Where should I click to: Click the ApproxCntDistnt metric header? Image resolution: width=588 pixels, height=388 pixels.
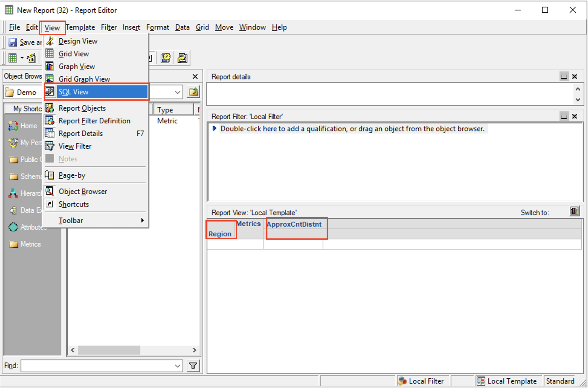tap(294, 224)
